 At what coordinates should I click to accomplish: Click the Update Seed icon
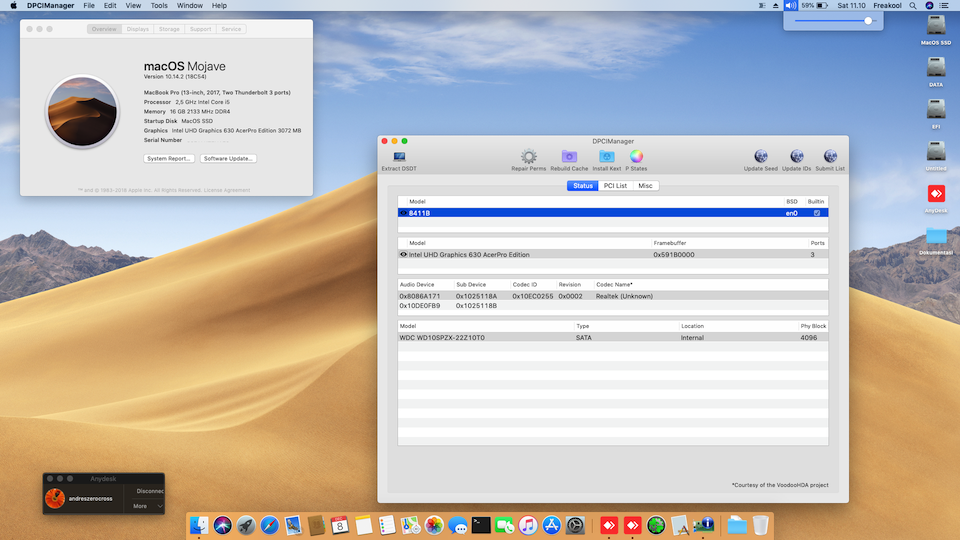761,157
